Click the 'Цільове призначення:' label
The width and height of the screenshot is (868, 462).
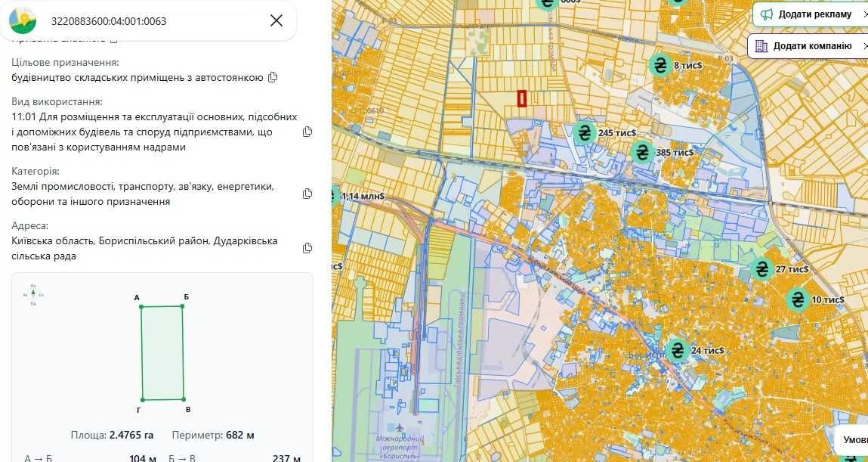pos(65,63)
